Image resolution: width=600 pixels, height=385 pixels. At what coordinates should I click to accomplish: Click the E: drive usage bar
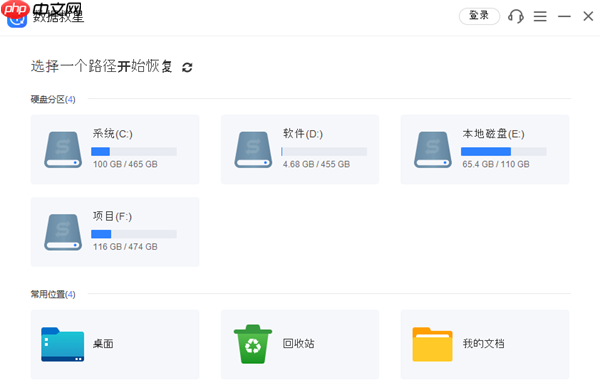(504, 152)
